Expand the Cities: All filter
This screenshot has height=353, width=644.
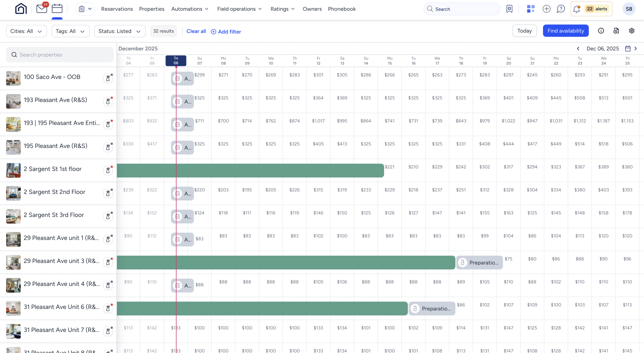(26, 31)
